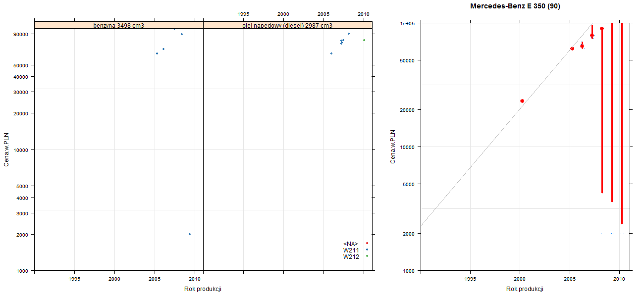This screenshot has height=297, width=644.
Task: Click the "1995" x-axis tick on the right chart
Action: (x=471, y=279)
